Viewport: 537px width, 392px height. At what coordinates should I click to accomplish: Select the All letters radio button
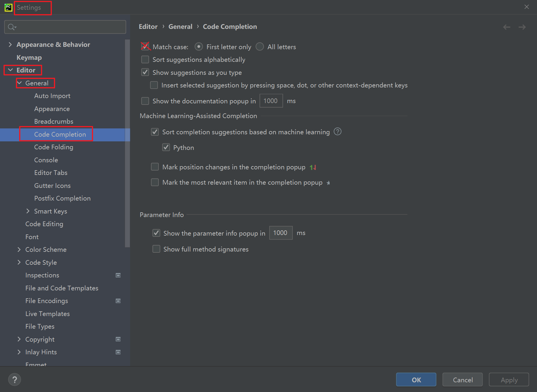point(260,47)
